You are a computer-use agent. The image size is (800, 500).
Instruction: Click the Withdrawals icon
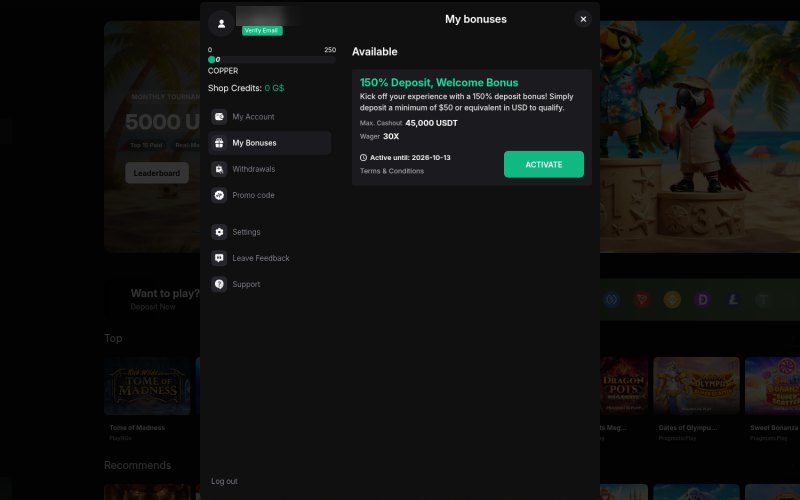pyautogui.click(x=219, y=169)
